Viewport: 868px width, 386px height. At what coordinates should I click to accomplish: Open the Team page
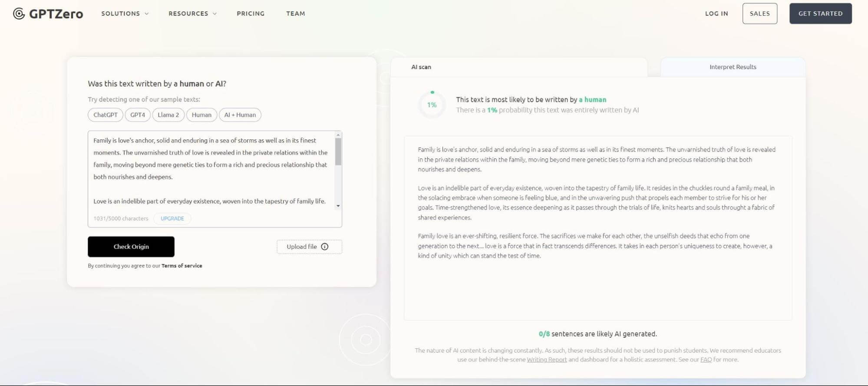point(296,13)
